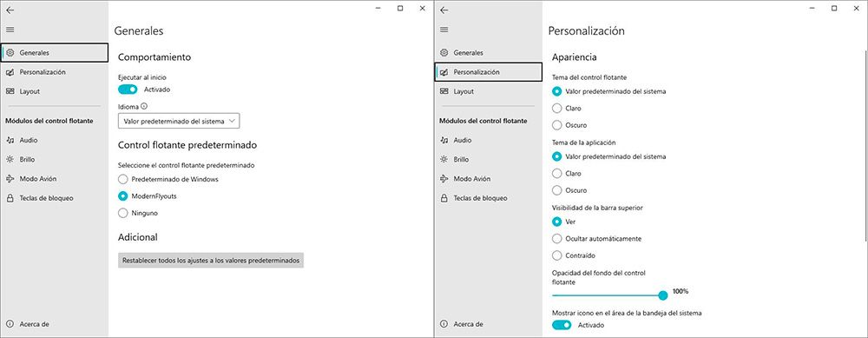Click Audio note icon in left window
Image resolution: width=868 pixels, height=338 pixels.
tap(10, 140)
